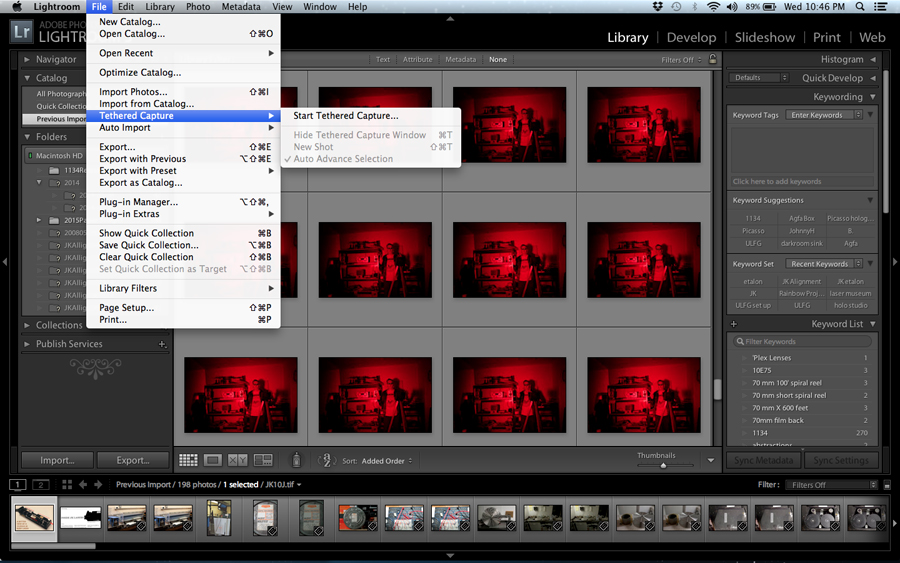This screenshot has width=900, height=563.
Task: Open the Sort order Added Order dropdown
Action: point(386,461)
